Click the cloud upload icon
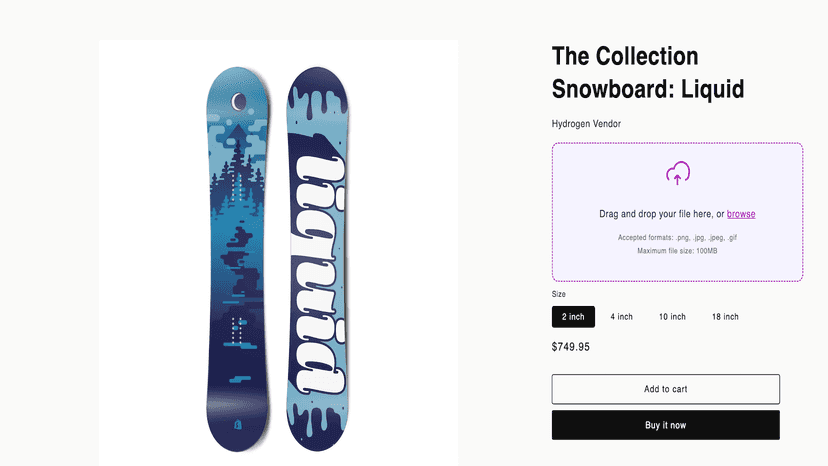Image resolution: width=828 pixels, height=466 pixels. 678,173
